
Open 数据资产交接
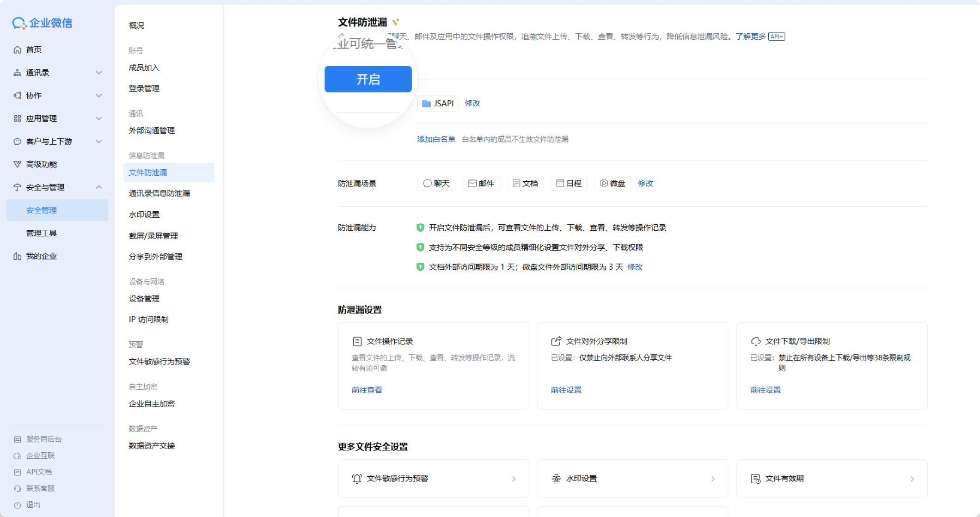152,446
